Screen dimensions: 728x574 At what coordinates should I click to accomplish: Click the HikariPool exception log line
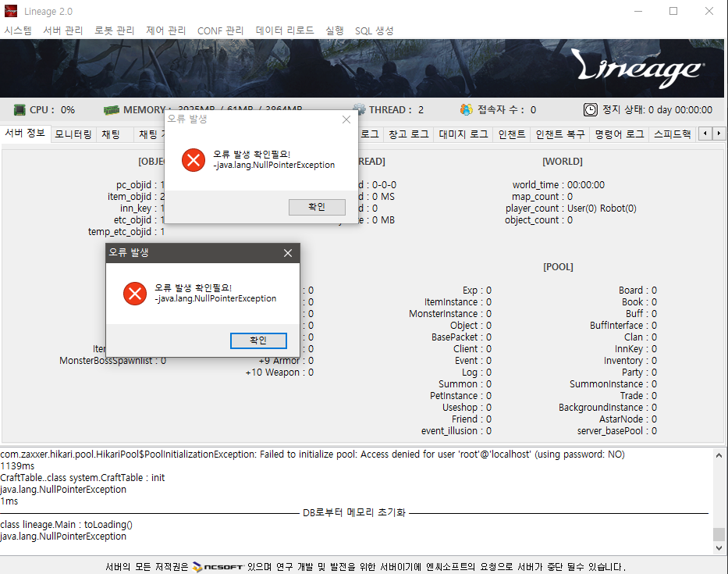(312, 454)
